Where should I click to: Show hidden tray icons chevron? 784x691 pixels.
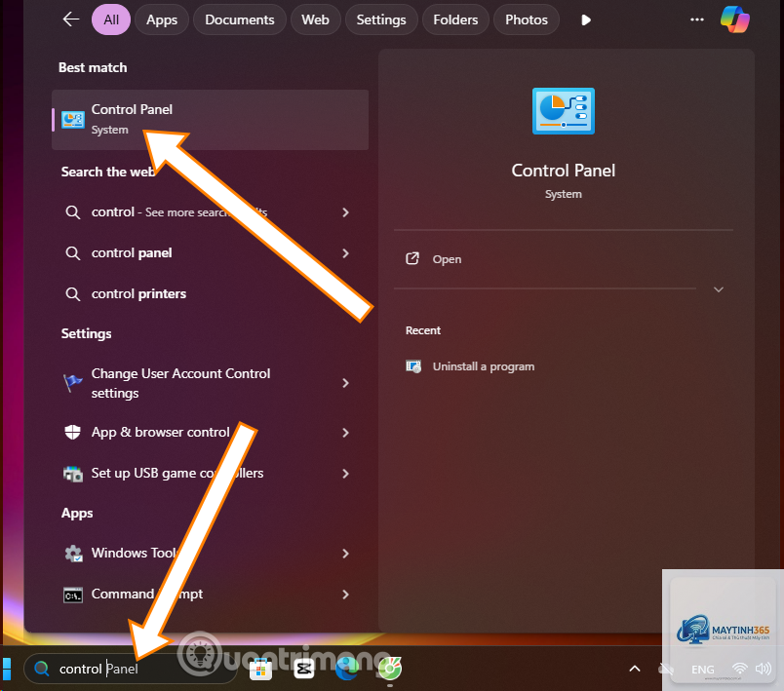(x=635, y=669)
